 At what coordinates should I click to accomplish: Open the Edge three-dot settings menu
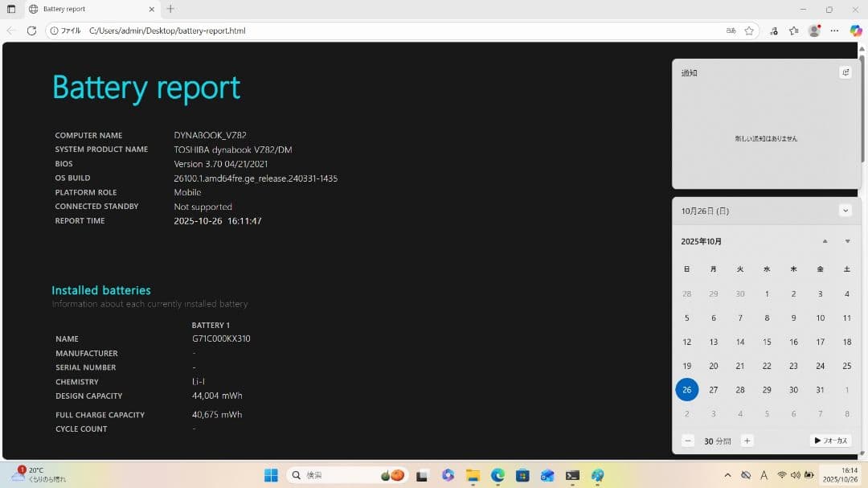pos(833,31)
